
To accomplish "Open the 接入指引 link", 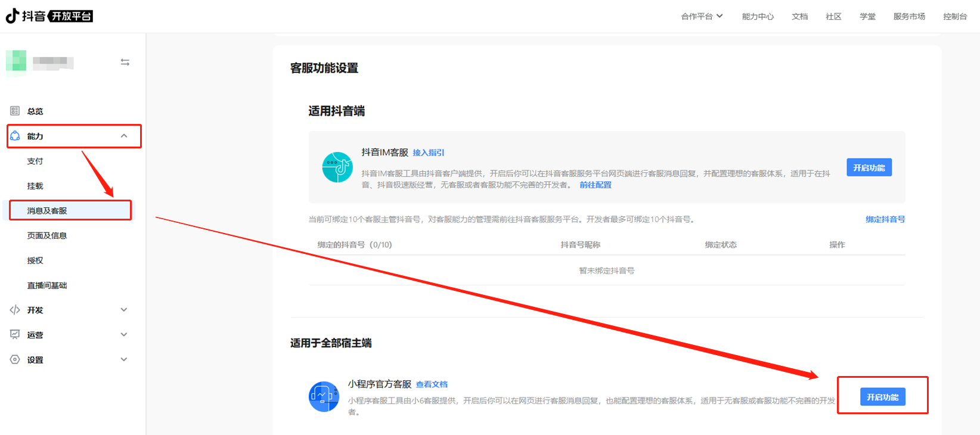I will (429, 153).
